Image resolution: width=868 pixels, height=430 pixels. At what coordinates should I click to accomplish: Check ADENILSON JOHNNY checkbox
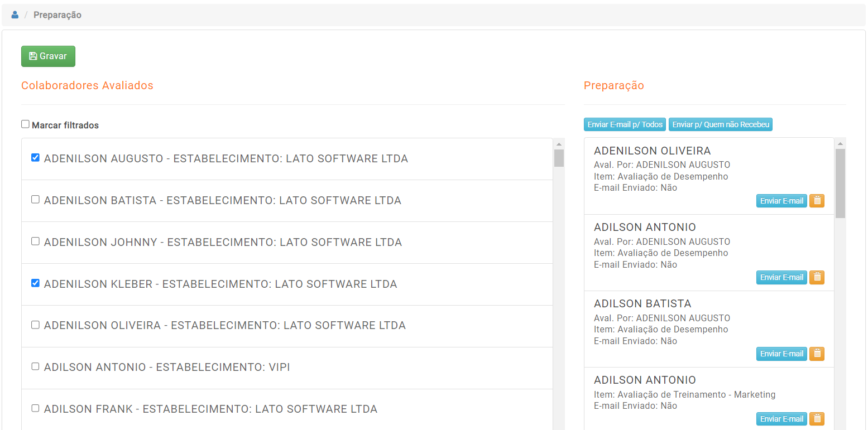coord(35,241)
